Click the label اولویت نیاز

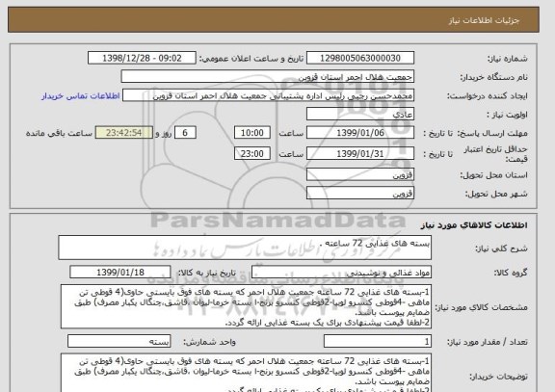pos(507,115)
